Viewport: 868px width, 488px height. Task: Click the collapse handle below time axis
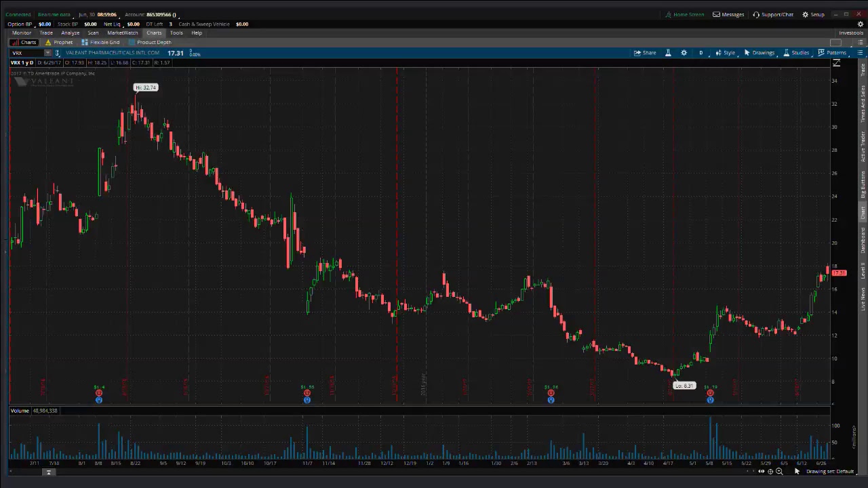click(x=48, y=472)
